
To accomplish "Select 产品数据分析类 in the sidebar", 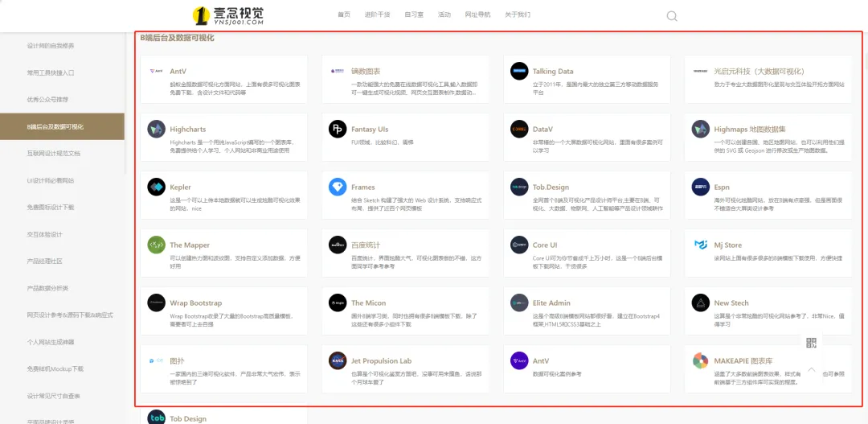I will [47, 288].
